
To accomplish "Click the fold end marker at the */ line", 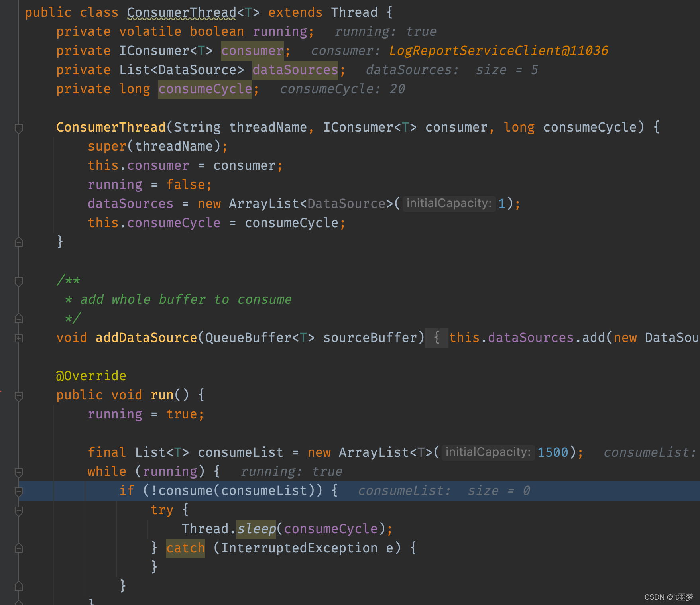I will click(18, 319).
